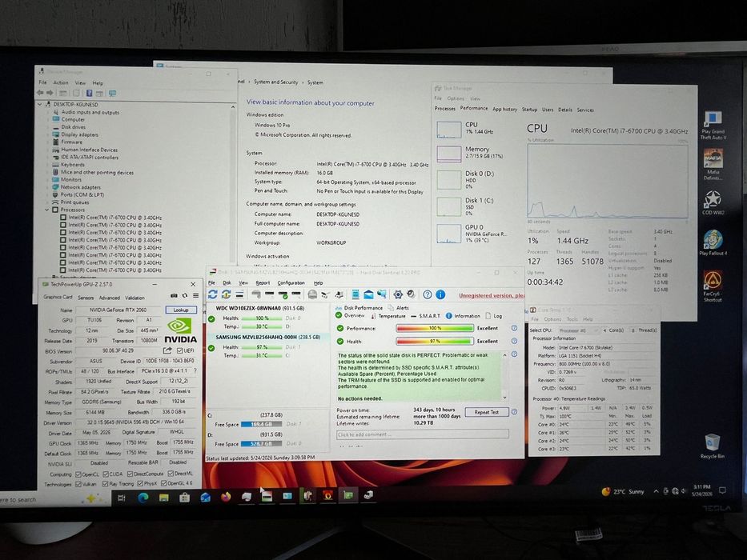Click the round question mark toolbar icon in Hard Disk Sentinel
The height and width of the screenshot is (560, 747).
pyautogui.click(x=428, y=294)
